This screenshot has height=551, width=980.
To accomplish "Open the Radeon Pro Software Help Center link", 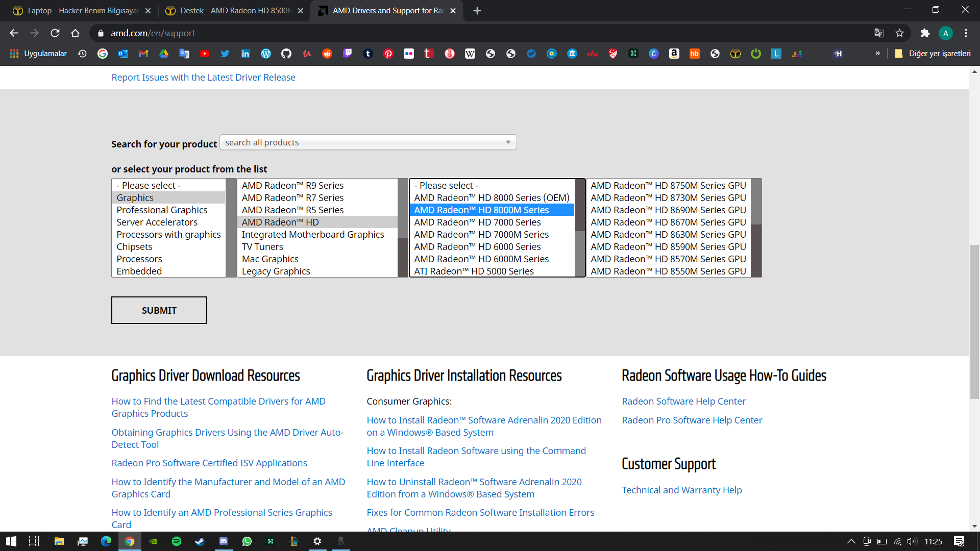I will click(692, 420).
